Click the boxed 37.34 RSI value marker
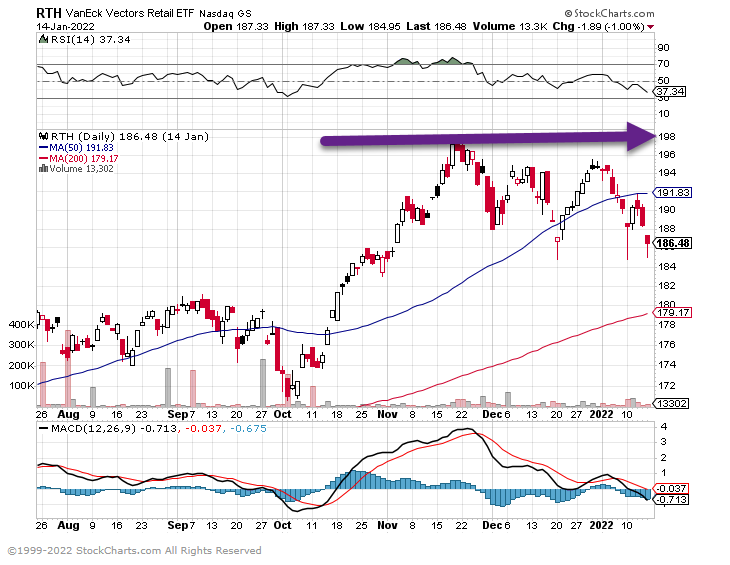This screenshot has width=730, height=565. point(671,91)
